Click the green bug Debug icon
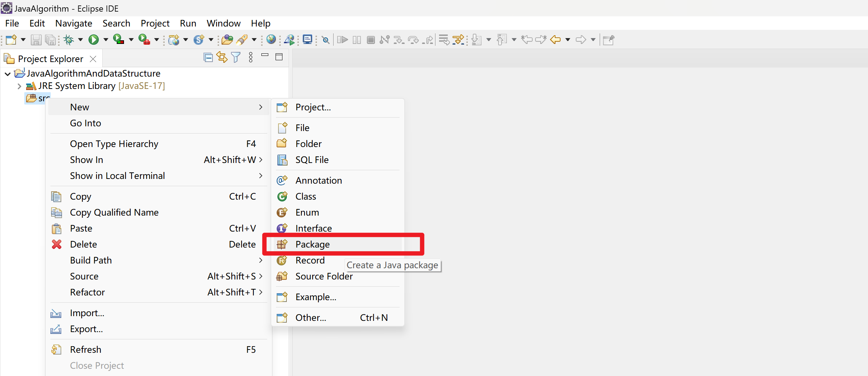This screenshot has height=376, width=868. coord(69,40)
